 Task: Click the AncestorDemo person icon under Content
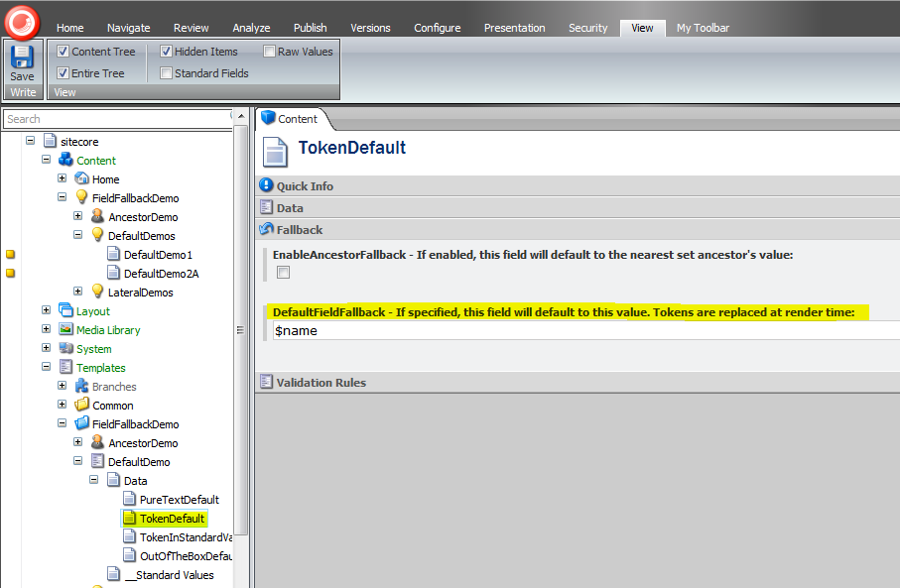coord(97,216)
